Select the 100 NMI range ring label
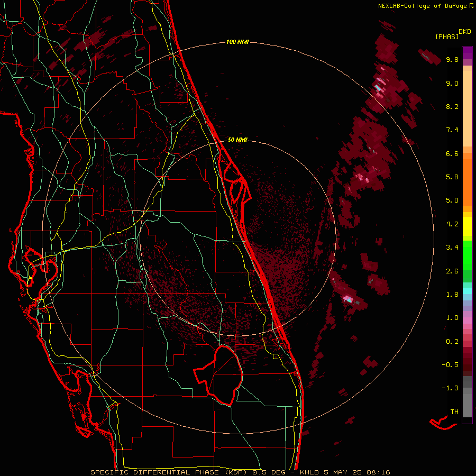 [237, 42]
